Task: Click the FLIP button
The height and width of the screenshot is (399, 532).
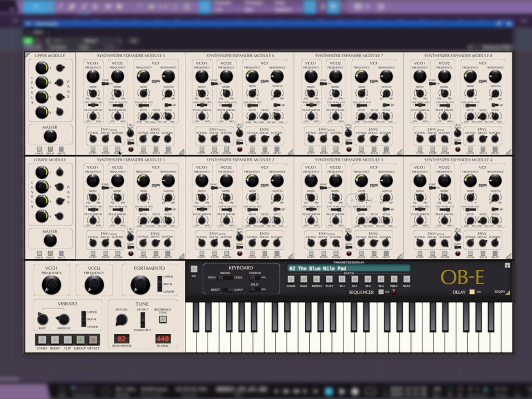Action: click(68, 340)
